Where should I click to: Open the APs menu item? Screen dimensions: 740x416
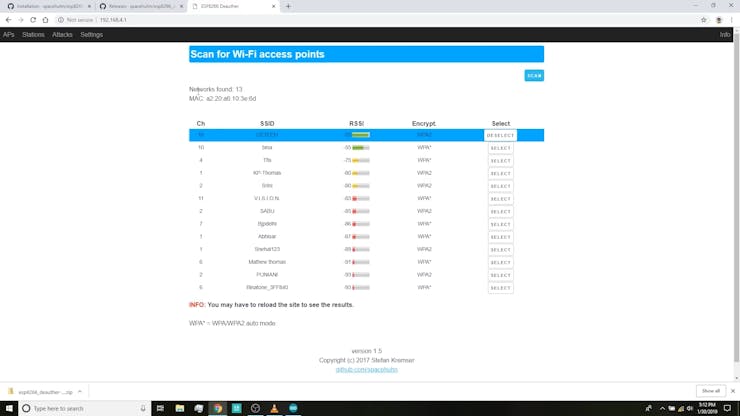coord(8,34)
